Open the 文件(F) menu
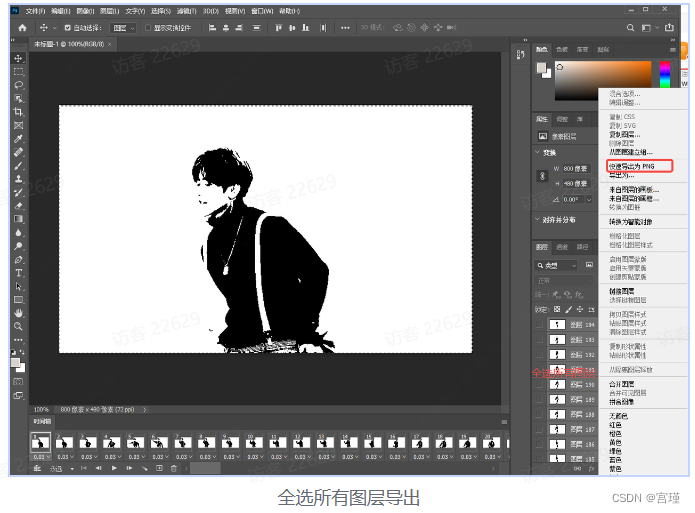Image resolution: width=695 pixels, height=513 pixels. (x=35, y=11)
